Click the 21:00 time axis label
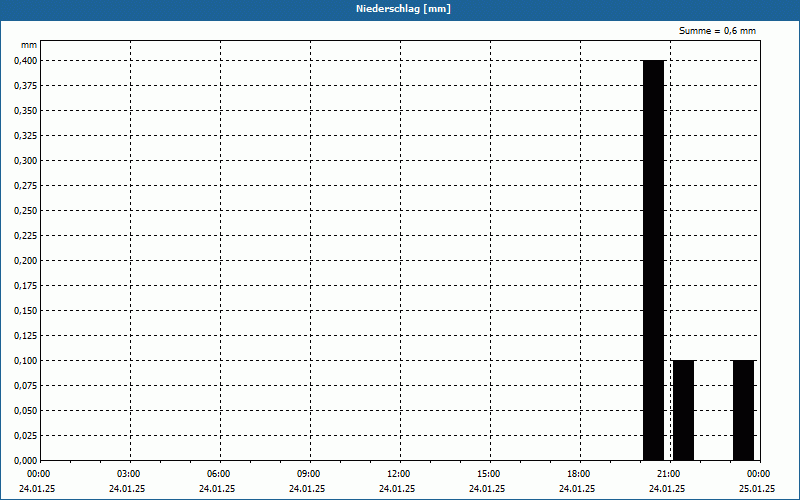 (x=669, y=474)
